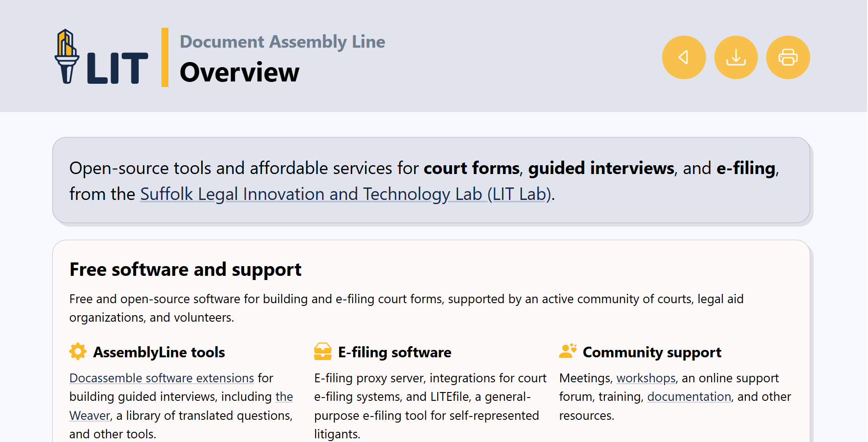Open the Suffolk Legal Innovation and Technology Lab link
The height and width of the screenshot is (442, 868).
tap(345, 194)
